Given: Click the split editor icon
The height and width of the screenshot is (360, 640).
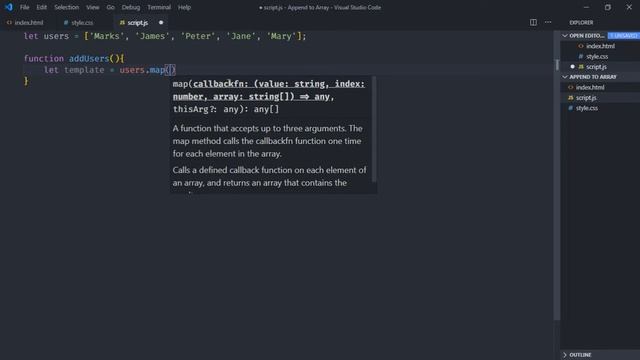Looking at the screenshot, I should click(533, 22).
